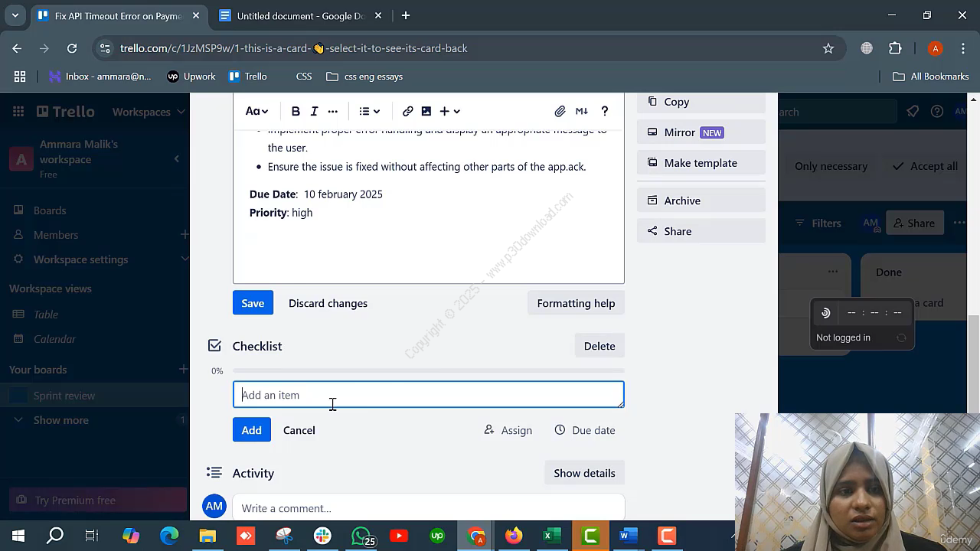Open editor help question mark icon
The height and width of the screenshot is (551, 980).
[x=605, y=112]
